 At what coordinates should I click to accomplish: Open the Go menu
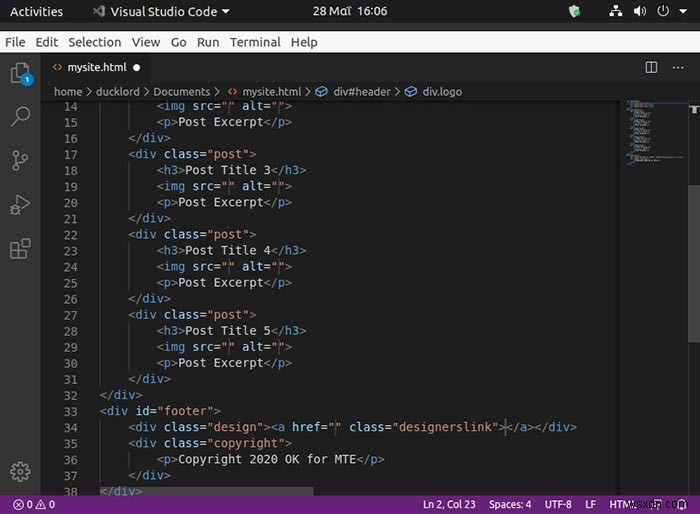(x=179, y=42)
